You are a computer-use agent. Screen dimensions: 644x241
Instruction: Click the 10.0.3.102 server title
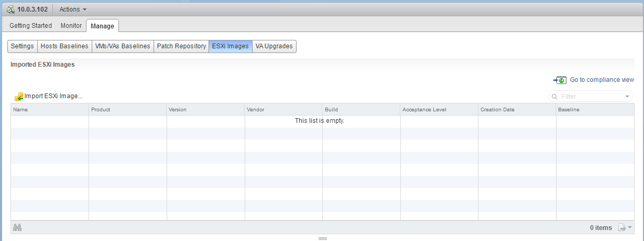(33, 9)
